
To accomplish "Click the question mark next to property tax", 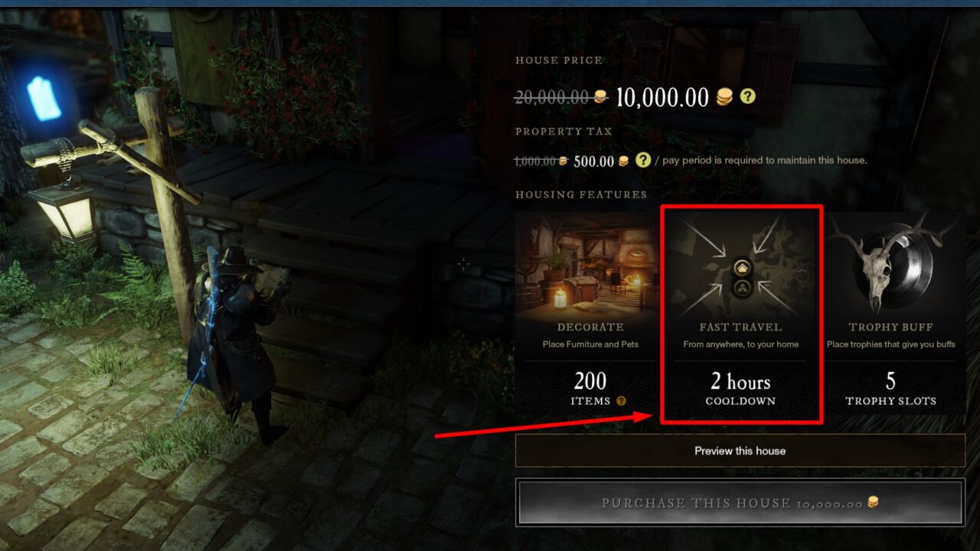I will (x=643, y=161).
